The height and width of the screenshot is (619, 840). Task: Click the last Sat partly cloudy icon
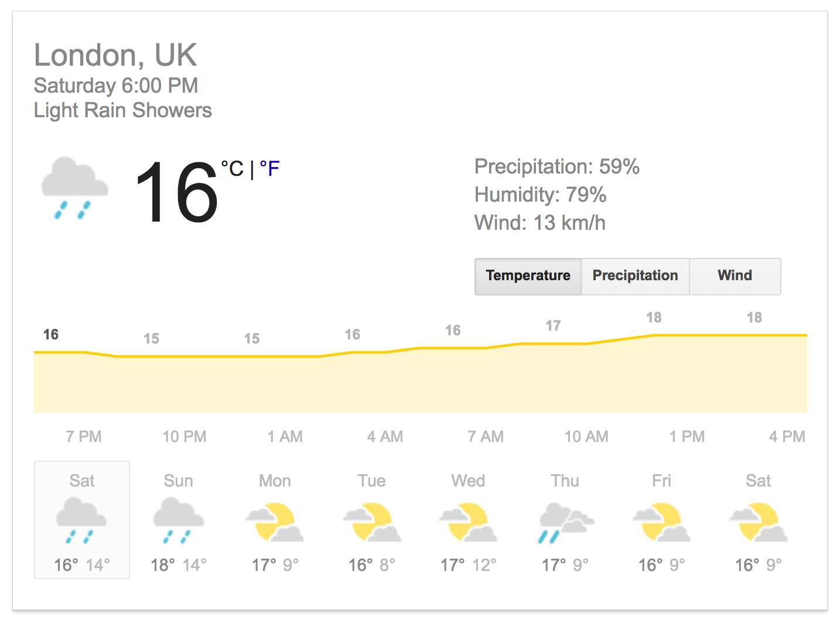pyautogui.click(x=759, y=522)
